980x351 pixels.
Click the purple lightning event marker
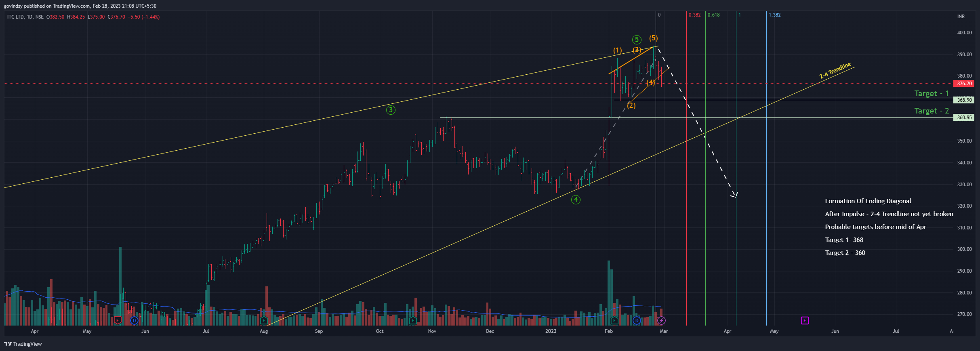661,320
